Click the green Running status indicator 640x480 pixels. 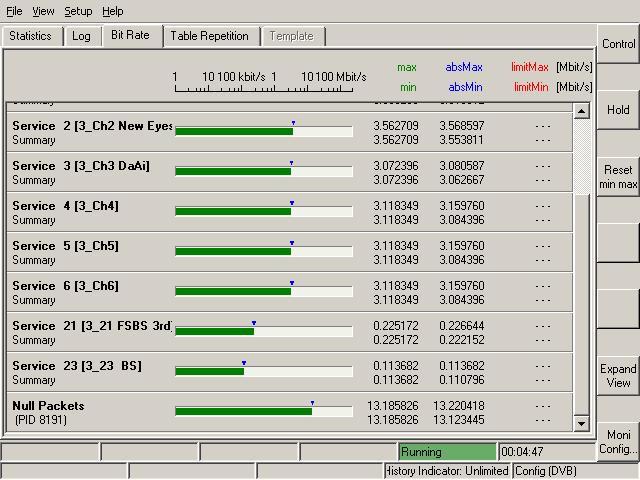(447, 452)
